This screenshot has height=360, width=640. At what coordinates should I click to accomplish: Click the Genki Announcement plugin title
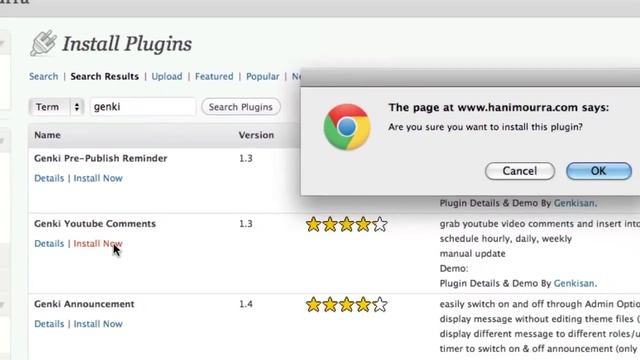[x=84, y=304]
